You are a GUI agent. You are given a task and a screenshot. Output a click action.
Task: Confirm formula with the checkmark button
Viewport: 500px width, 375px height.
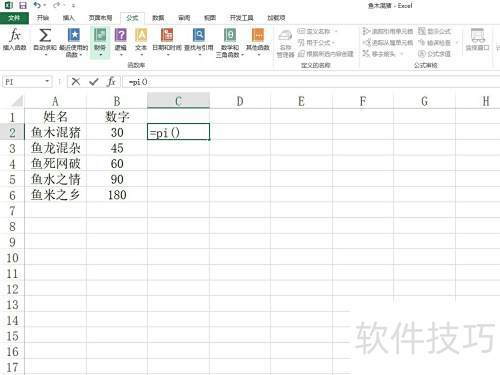coord(94,82)
